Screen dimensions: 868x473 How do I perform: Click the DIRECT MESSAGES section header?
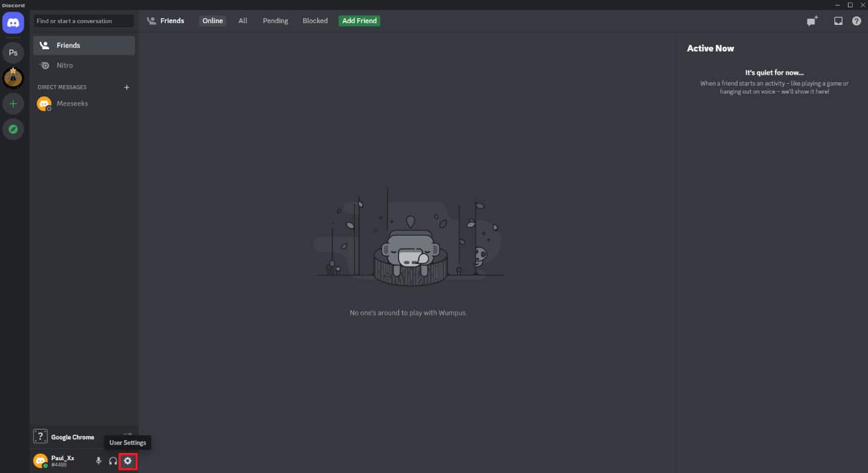coord(62,87)
